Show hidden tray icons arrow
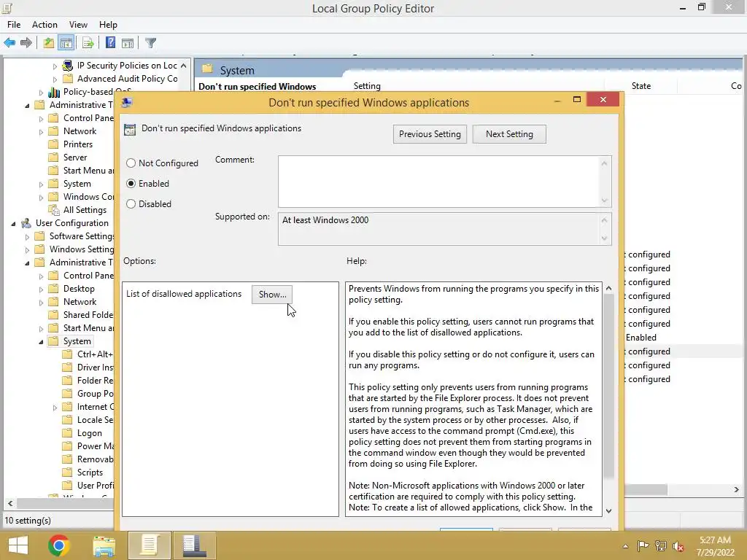Viewport: 747px width, 560px height. pos(625,546)
